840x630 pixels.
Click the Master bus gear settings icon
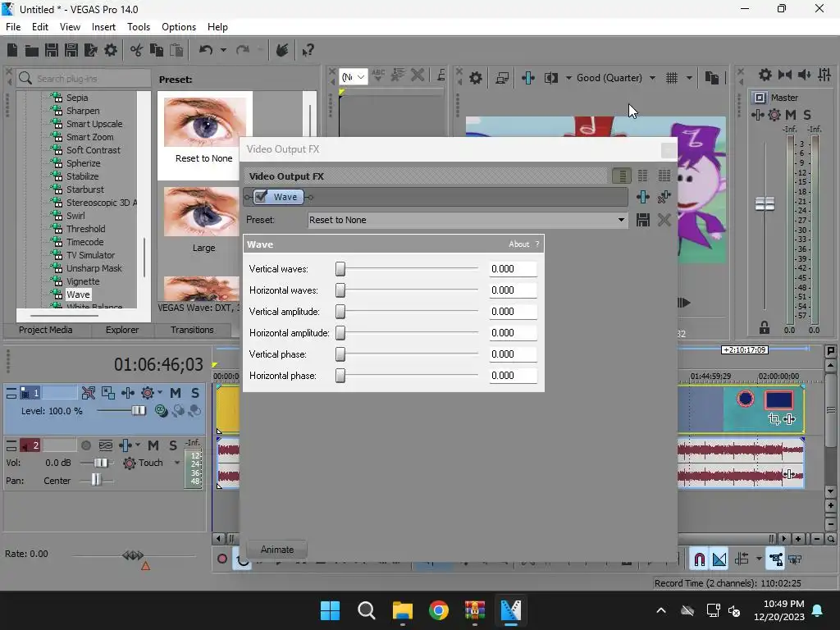tap(765, 75)
